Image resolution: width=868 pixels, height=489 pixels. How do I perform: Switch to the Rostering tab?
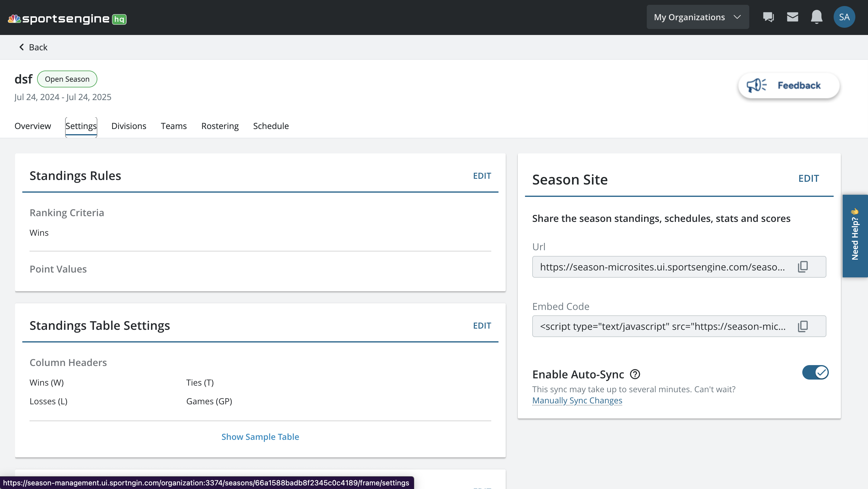[220, 126]
